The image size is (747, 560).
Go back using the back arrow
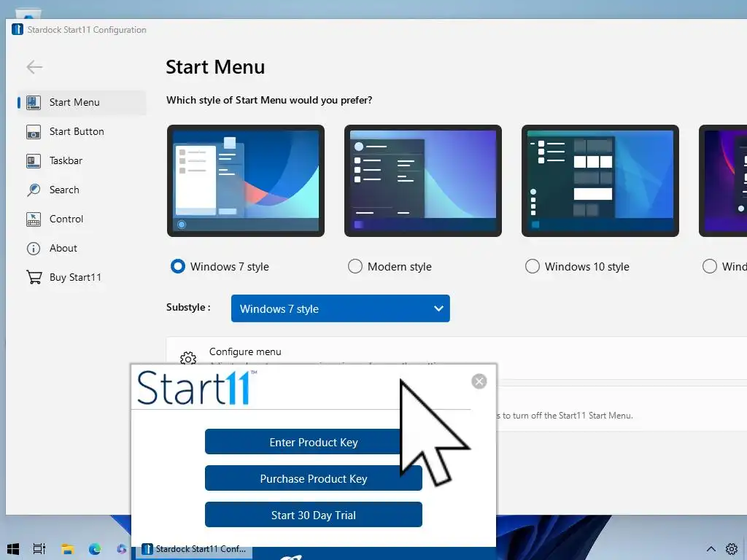click(34, 67)
